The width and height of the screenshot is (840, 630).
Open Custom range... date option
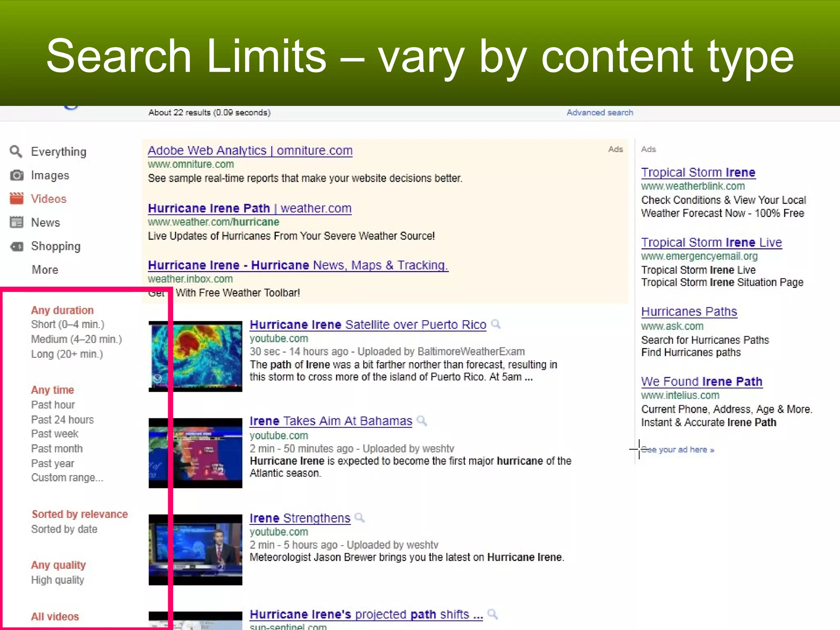67,477
